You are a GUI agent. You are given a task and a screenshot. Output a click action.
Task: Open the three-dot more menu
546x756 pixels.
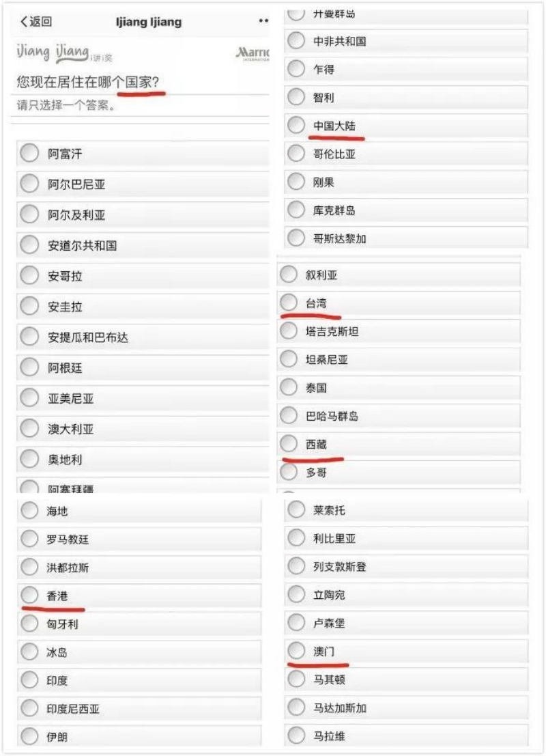tap(263, 20)
